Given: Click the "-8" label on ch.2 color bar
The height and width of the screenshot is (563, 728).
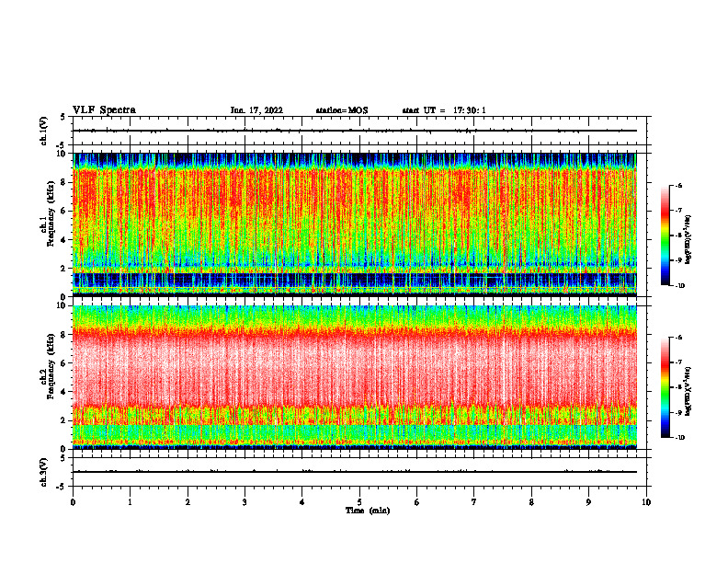Looking at the screenshot, I should pos(678,387).
